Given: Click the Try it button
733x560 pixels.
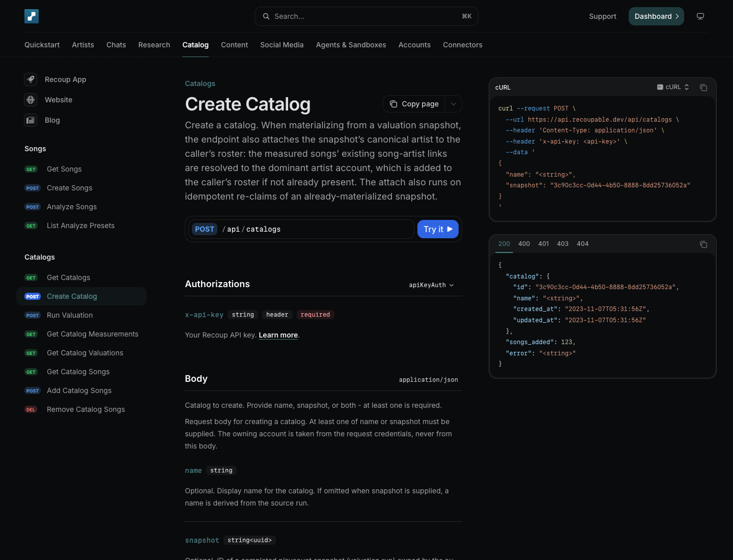Looking at the screenshot, I should (x=438, y=229).
